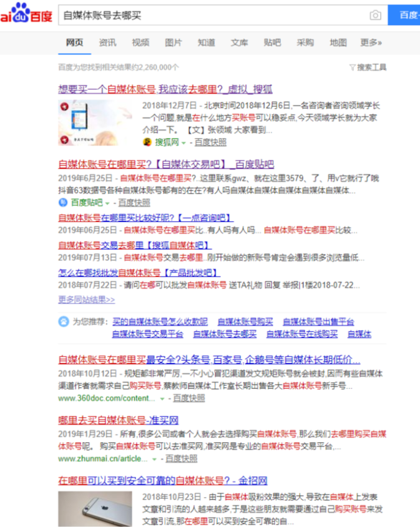Click suggestion 自媒体账号去哪买
The width and height of the screenshot is (420, 527).
pos(225,333)
